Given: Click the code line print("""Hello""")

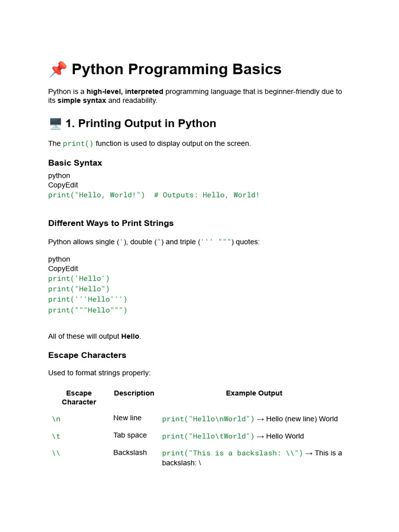Looking at the screenshot, I should point(87,310).
